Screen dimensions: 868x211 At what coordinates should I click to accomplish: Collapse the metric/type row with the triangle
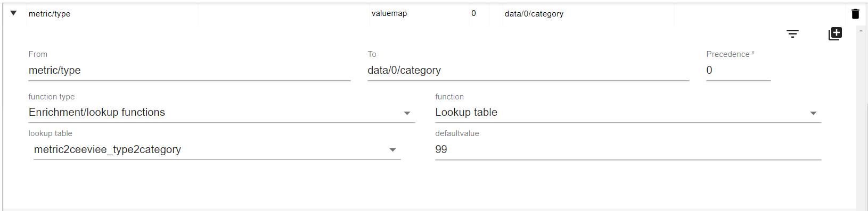(x=13, y=13)
